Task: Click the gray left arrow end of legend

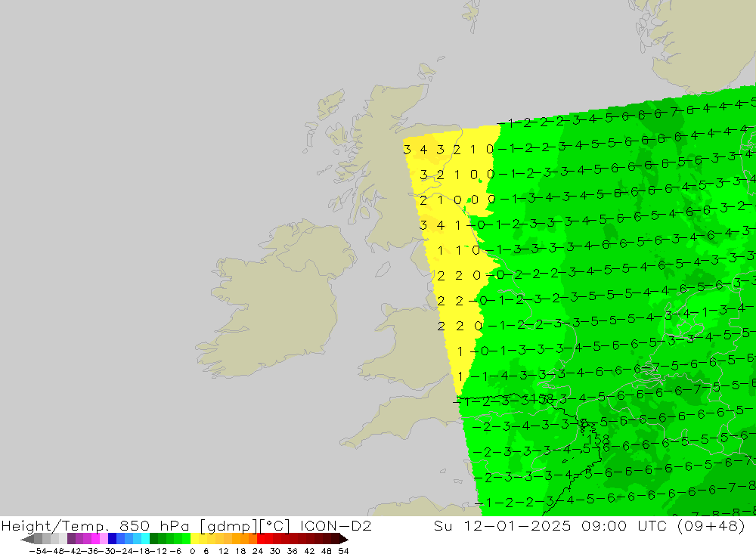Action: pos(27,539)
